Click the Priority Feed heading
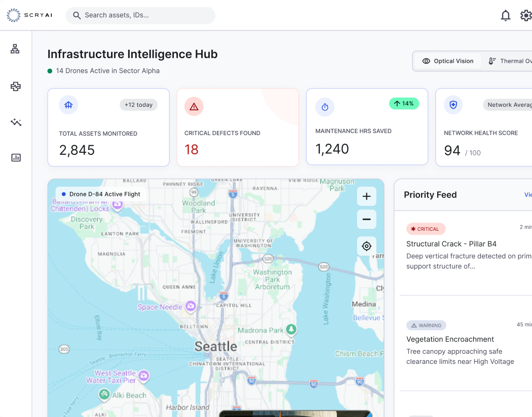532x417 pixels. tap(430, 195)
